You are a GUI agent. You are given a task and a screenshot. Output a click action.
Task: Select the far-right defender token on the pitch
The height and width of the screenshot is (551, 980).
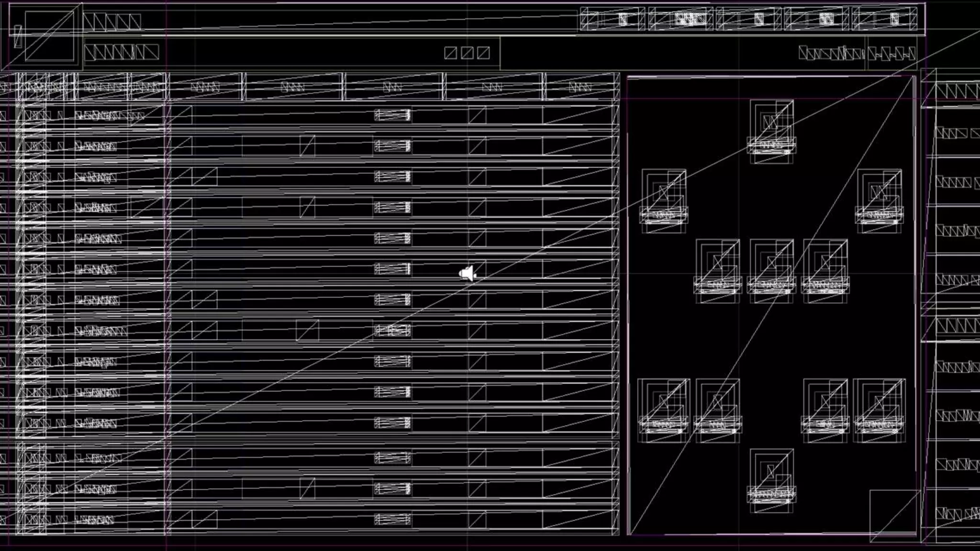[880, 405]
